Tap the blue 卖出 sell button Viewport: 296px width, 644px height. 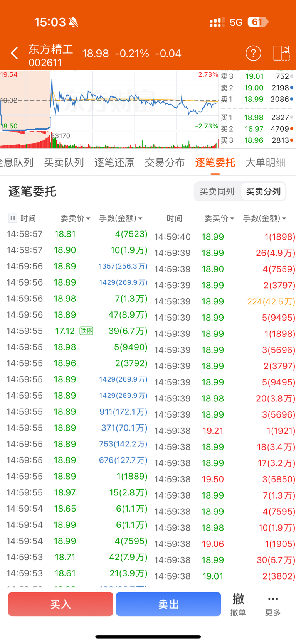click(168, 604)
